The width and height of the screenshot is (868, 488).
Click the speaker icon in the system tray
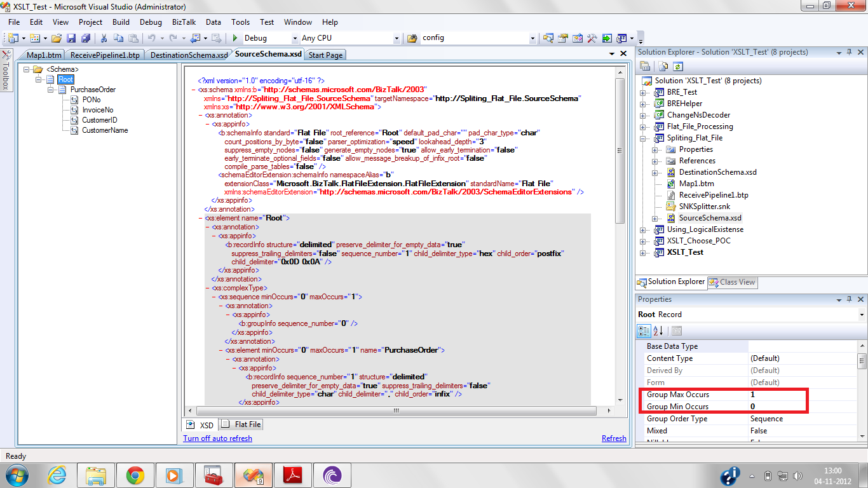pyautogui.click(x=799, y=475)
